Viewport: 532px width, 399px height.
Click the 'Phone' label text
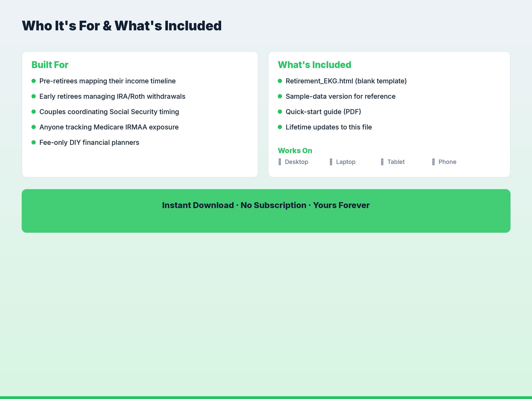(447, 162)
